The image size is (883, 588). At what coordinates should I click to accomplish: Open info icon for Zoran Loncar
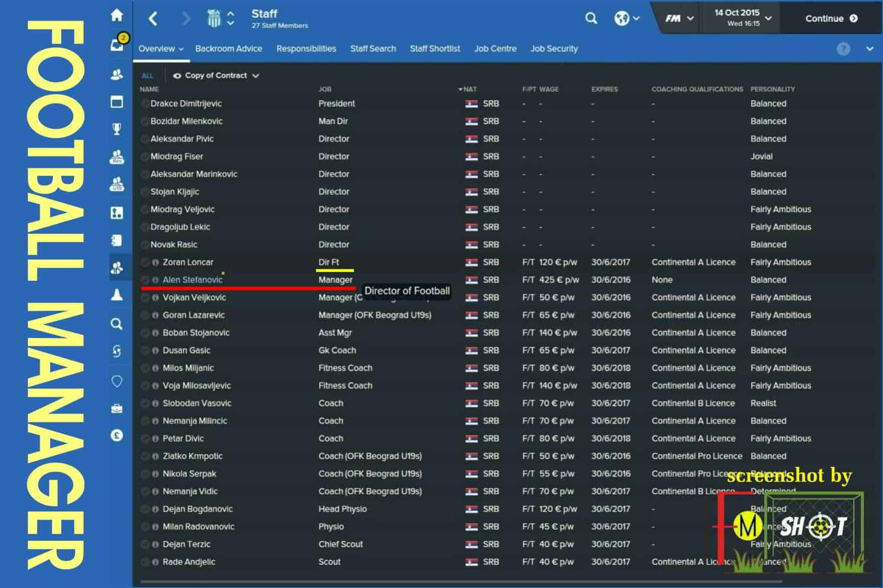point(155,263)
